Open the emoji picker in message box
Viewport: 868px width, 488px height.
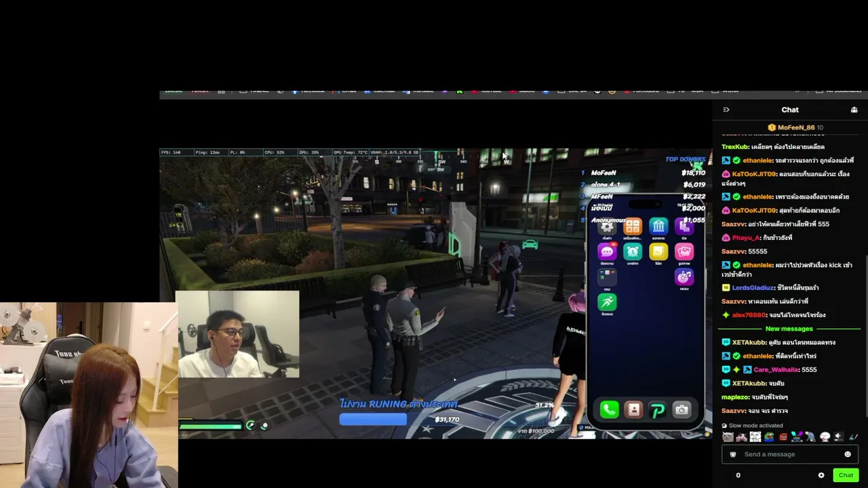coord(848,454)
